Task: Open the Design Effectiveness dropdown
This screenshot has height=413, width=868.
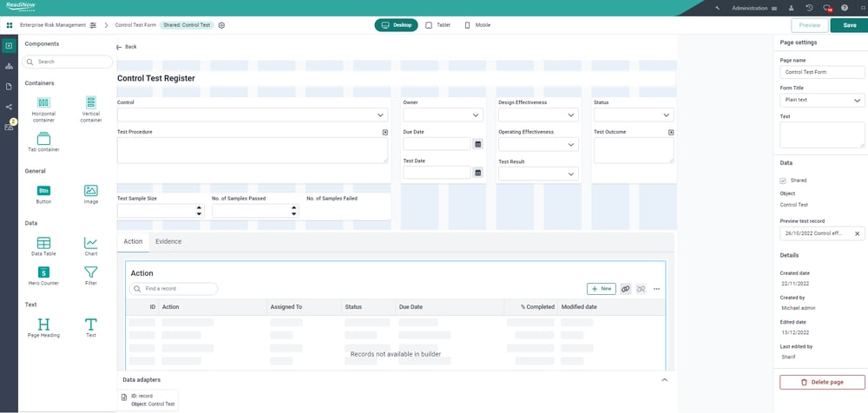Action: (x=539, y=115)
